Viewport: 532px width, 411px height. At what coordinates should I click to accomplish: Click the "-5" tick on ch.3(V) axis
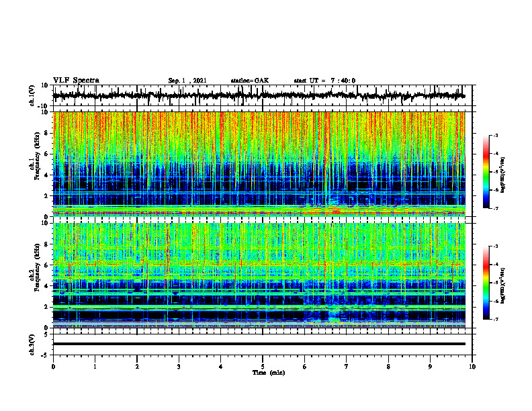45,355
